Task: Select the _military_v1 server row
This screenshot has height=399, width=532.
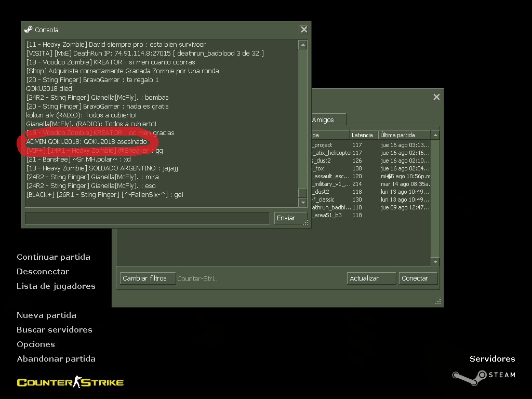Action: (371, 184)
